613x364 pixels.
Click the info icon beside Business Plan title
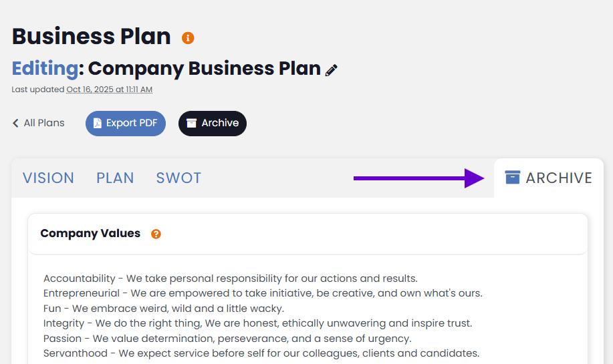(188, 38)
